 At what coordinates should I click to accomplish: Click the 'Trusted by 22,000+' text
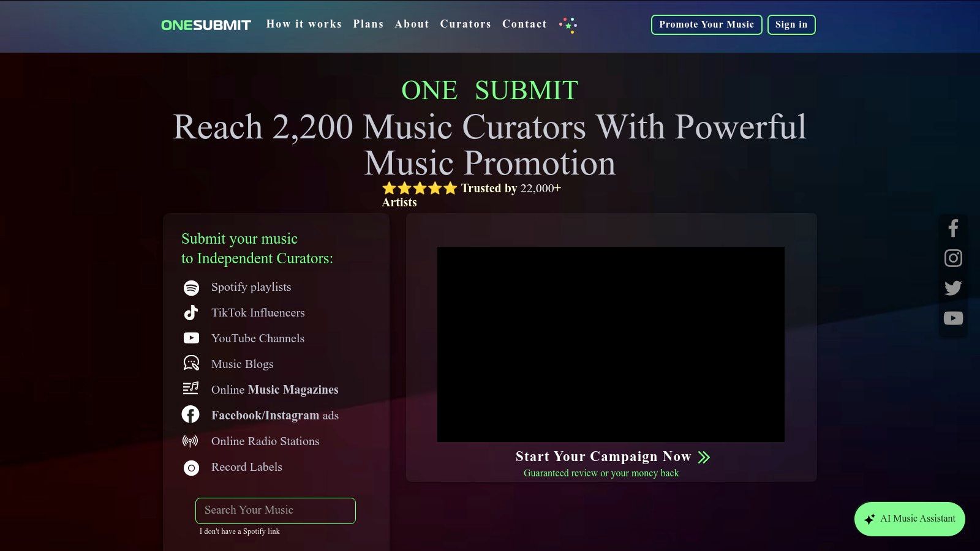point(511,189)
